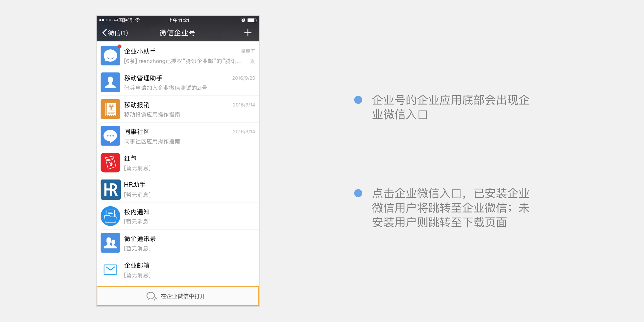Open the 红包 red envelope icon

coord(110,163)
